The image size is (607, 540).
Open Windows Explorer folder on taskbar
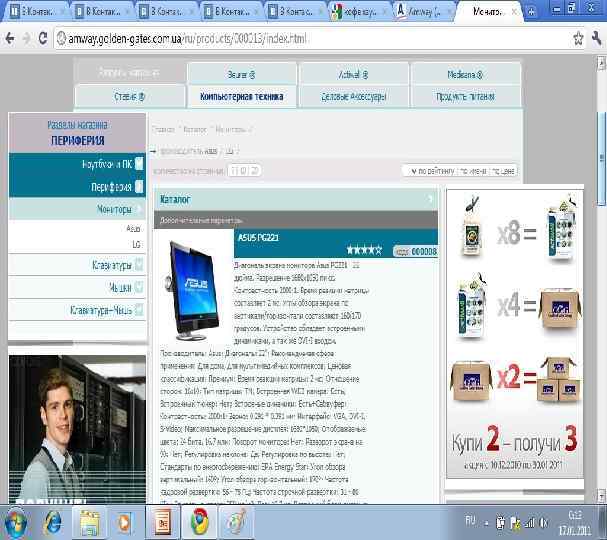(x=89, y=523)
